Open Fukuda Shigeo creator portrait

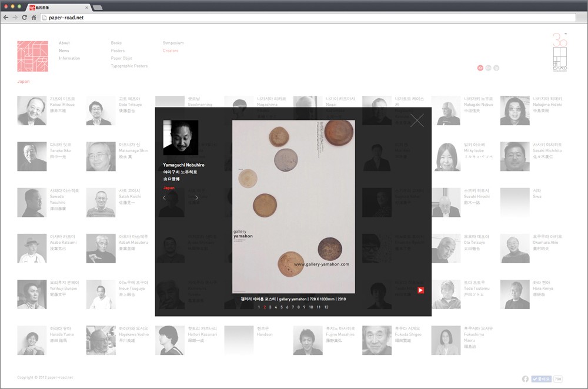tap(377, 340)
